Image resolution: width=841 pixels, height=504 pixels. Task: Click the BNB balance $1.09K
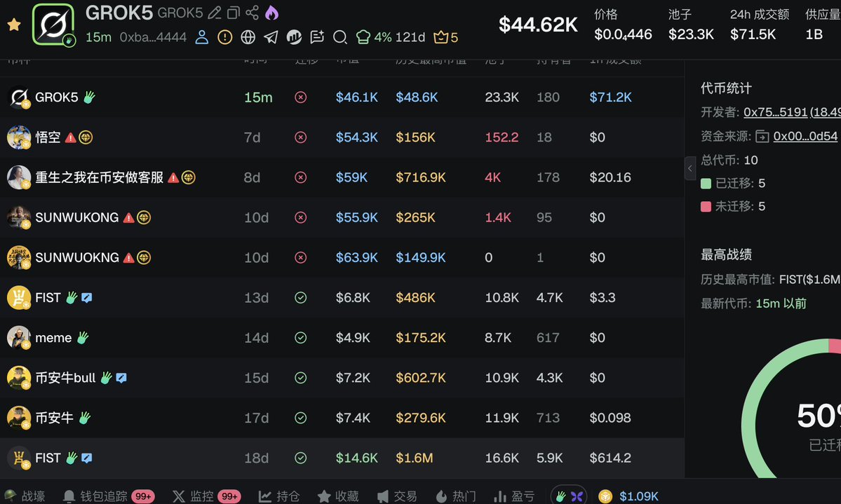628,496
